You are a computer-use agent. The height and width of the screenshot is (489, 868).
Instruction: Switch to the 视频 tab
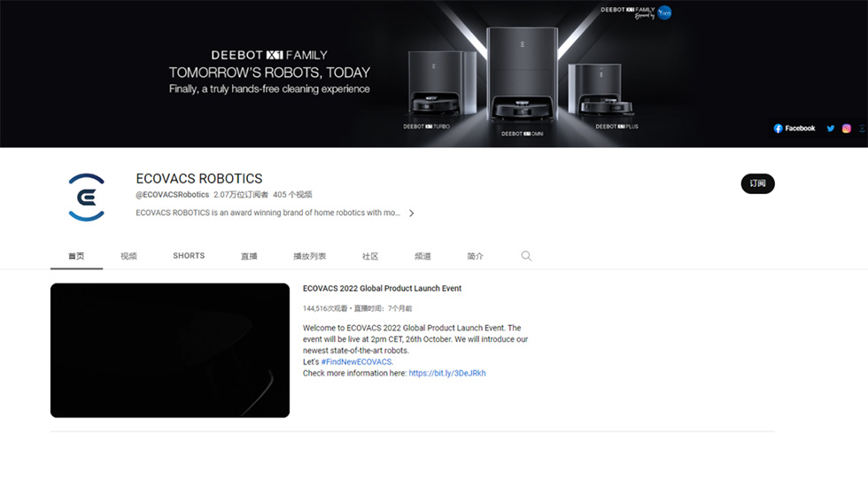pos(128,256)
